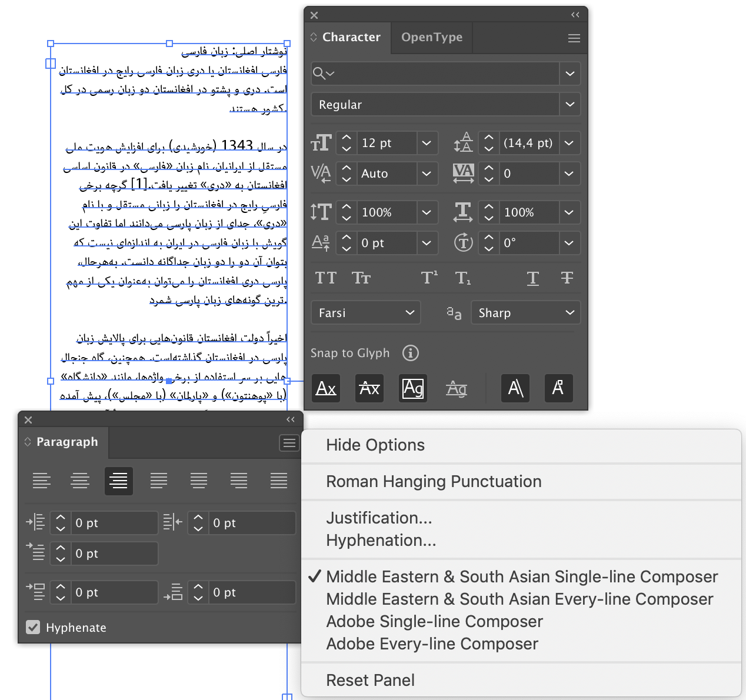
Task: Apply Small Caps to the text
Action: tap(361, 277)
